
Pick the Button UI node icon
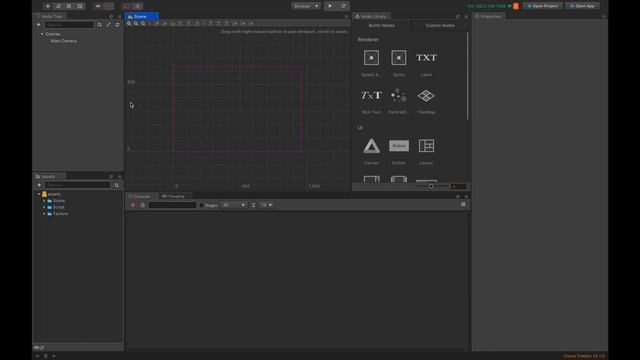pos(399,146)
